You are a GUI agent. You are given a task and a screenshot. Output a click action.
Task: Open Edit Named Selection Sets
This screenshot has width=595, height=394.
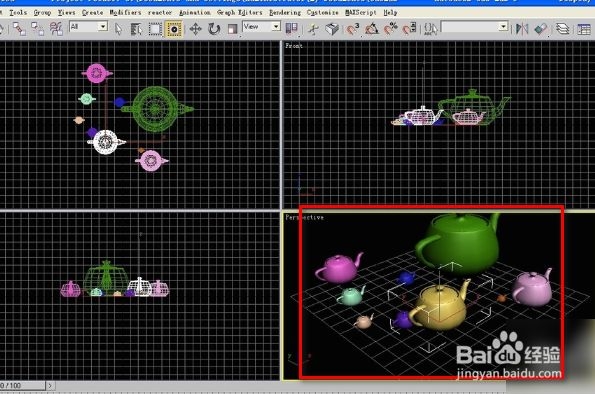tap(430, 28)
